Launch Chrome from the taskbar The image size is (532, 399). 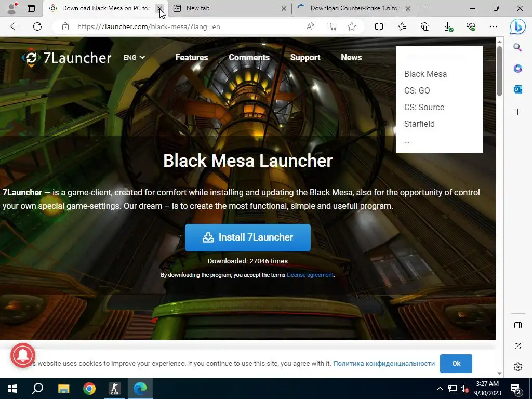tap(89, 389)
